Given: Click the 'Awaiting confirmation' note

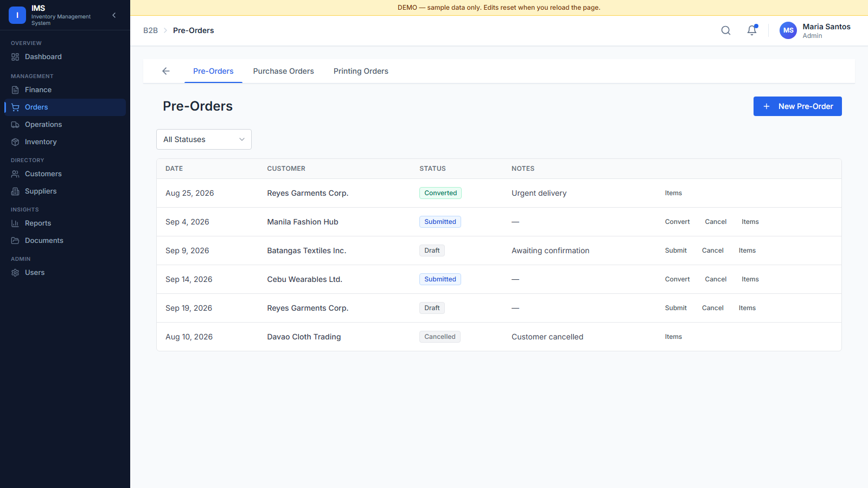Looking at the screenshot, I should [550, 251].
